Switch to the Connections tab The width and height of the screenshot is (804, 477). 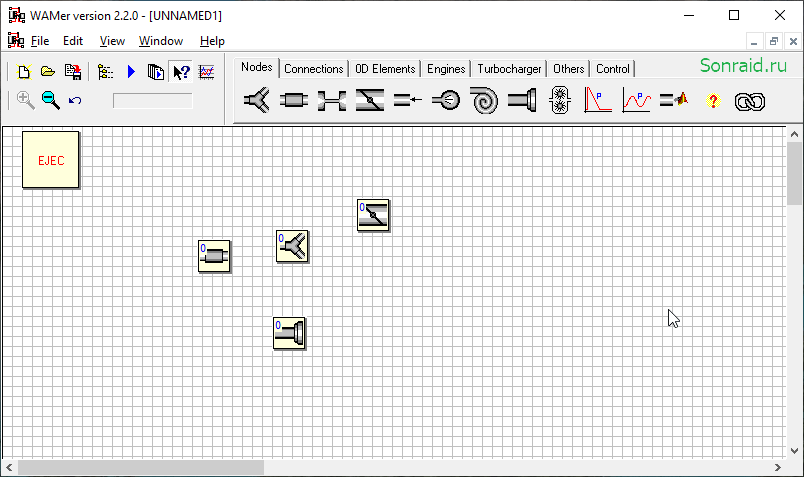(314, 69)
